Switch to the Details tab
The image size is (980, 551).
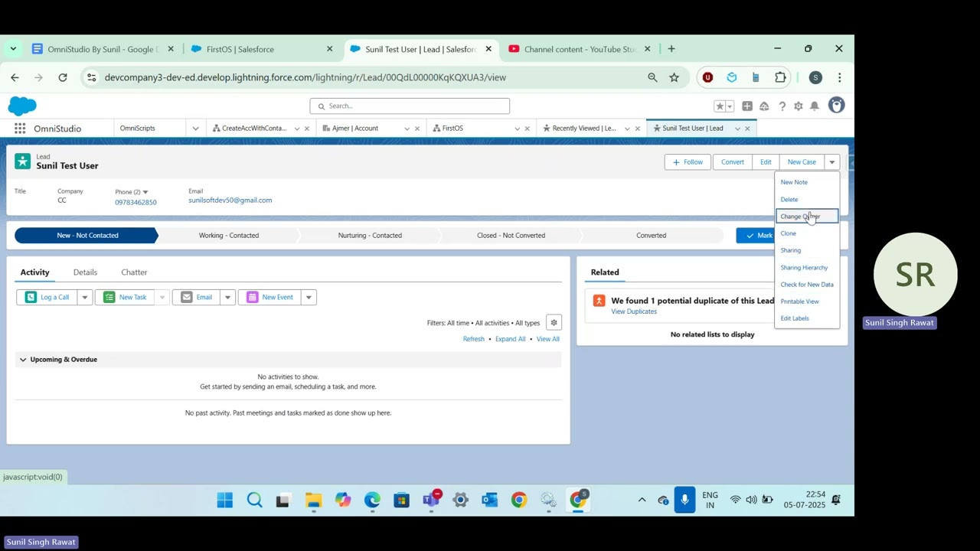click(x=85, y=272)
